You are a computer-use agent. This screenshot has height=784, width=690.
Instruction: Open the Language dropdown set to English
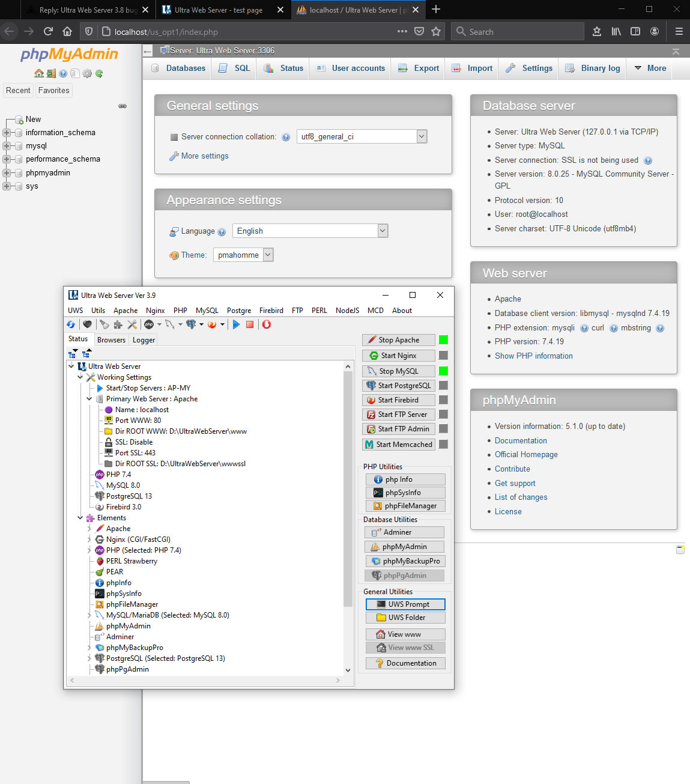coord(310,231)
